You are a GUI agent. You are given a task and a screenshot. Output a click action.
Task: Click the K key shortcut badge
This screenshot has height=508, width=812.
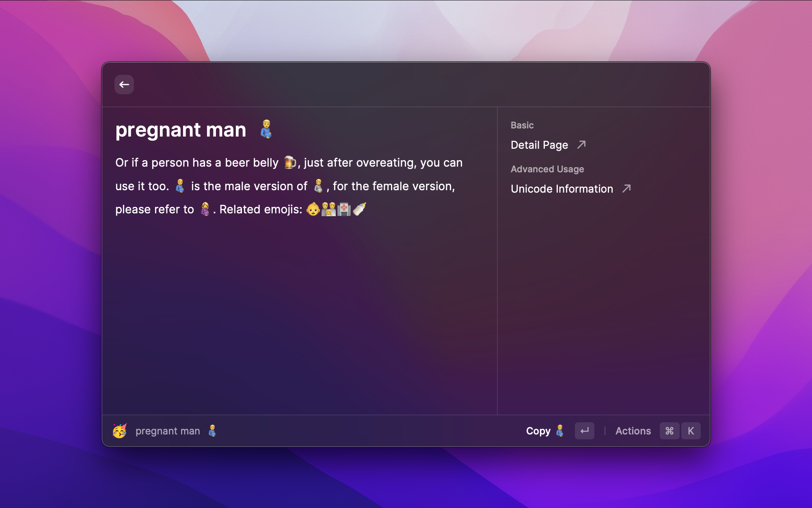(x=691, y=431)
